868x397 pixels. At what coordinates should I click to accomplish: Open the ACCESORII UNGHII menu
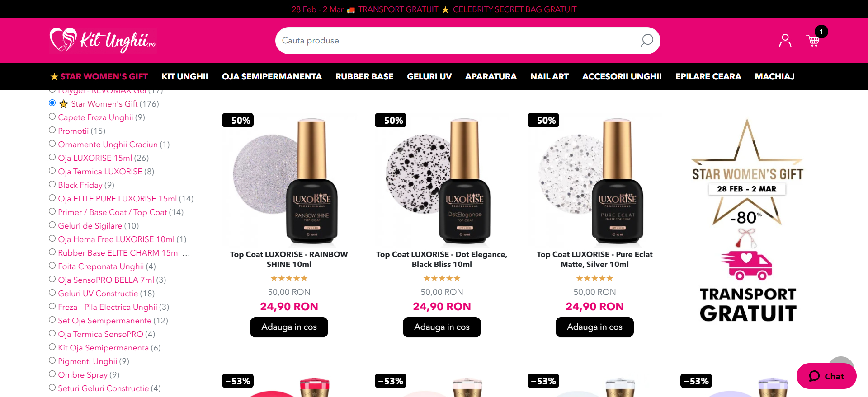click(x=622, y=77)
